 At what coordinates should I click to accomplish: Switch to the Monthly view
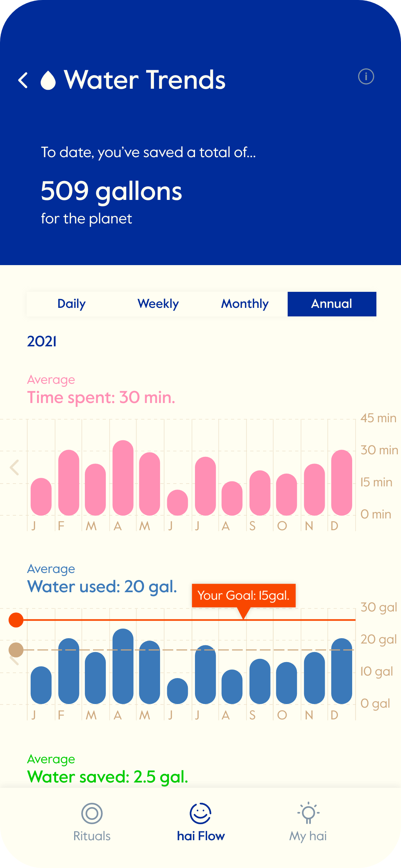point(245,304)
